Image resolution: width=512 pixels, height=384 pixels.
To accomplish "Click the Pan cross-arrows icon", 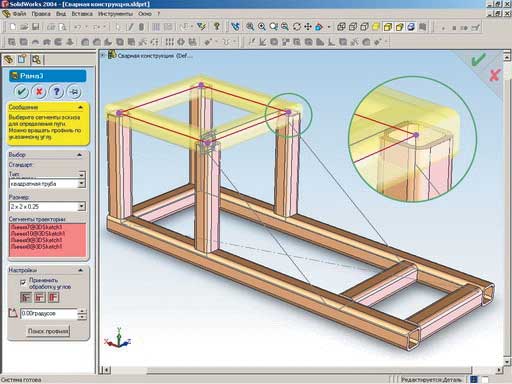I will [308, 26].
